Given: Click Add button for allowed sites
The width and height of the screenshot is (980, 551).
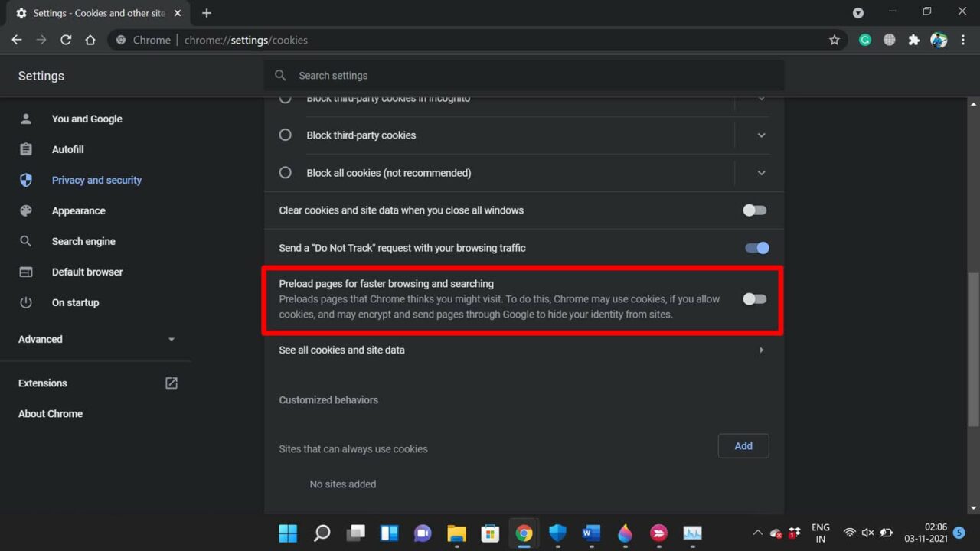Looking at the screenshot, I should coord(743,445).
